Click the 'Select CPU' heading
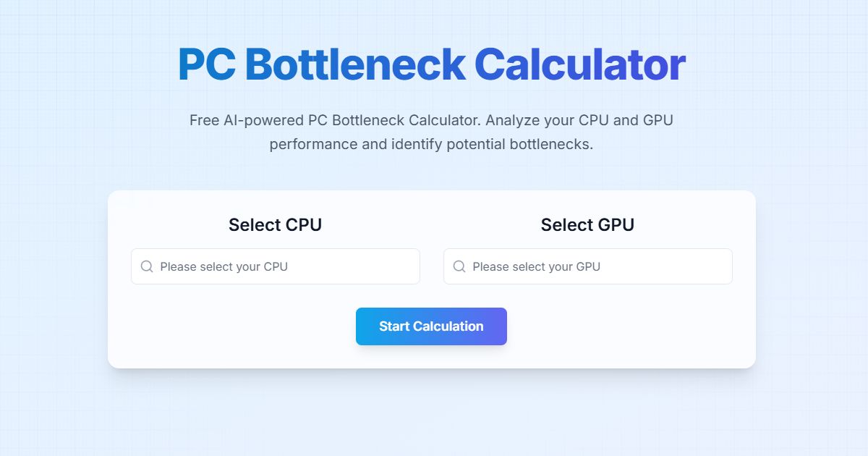Image resolution: width=868 pixels, height=456 pixels. (275, 224)
